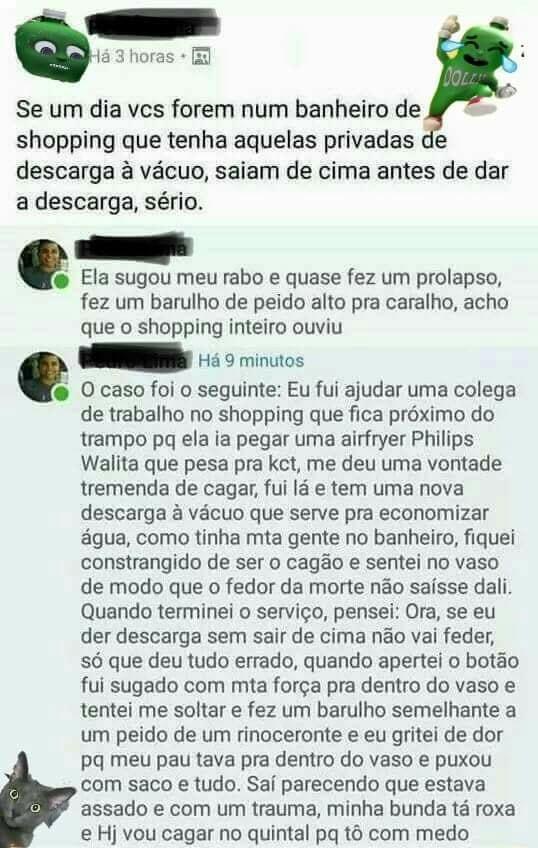Tap the second comment's green online dot
The width and height of the screenshot is (538, 848).
point(61,394)
